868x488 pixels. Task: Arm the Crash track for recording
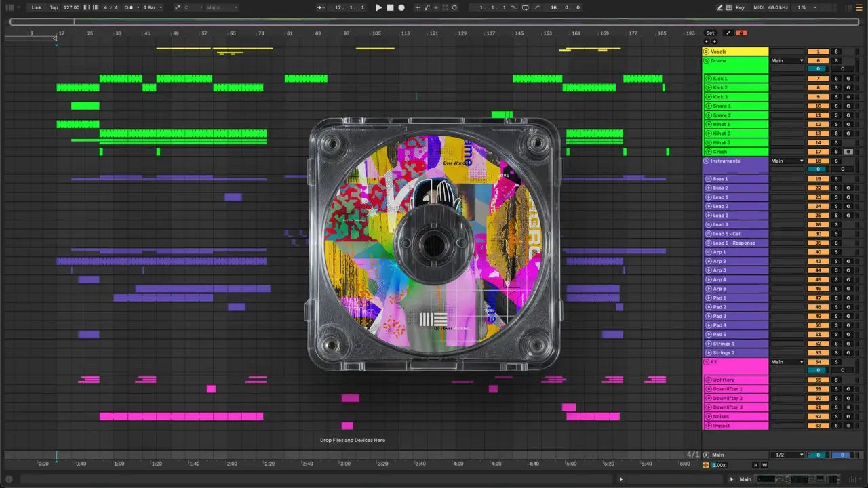[848, 152]
